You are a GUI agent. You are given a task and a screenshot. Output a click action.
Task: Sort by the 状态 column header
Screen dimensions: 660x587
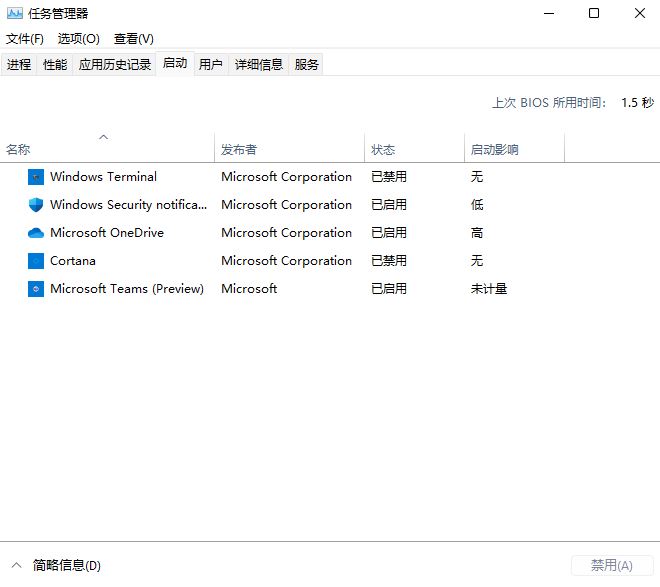click(414, 147)
